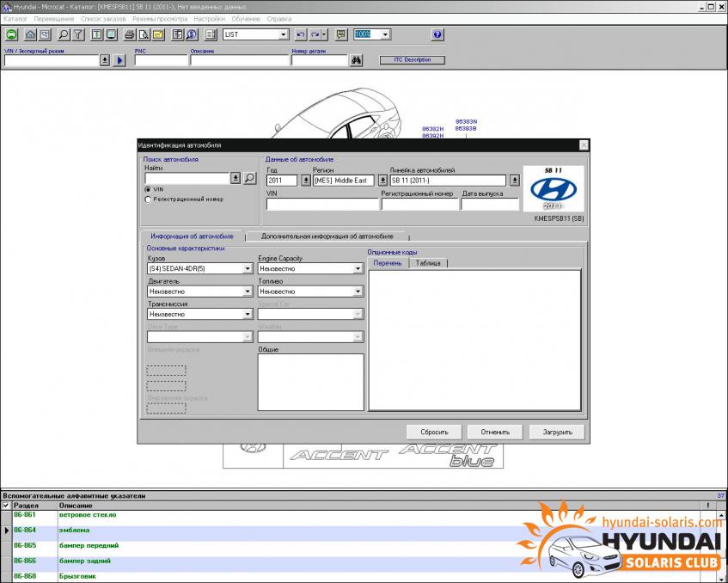Open the Перемещение menu
This screenshot has width=728, height=583.
click(54, 19)
